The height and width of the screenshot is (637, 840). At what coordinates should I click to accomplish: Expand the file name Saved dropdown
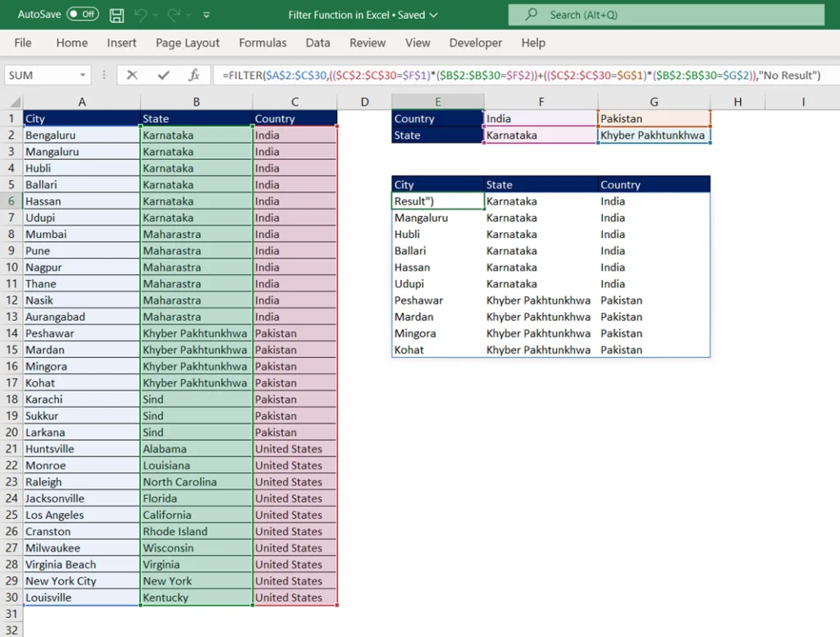pos(433,15)
